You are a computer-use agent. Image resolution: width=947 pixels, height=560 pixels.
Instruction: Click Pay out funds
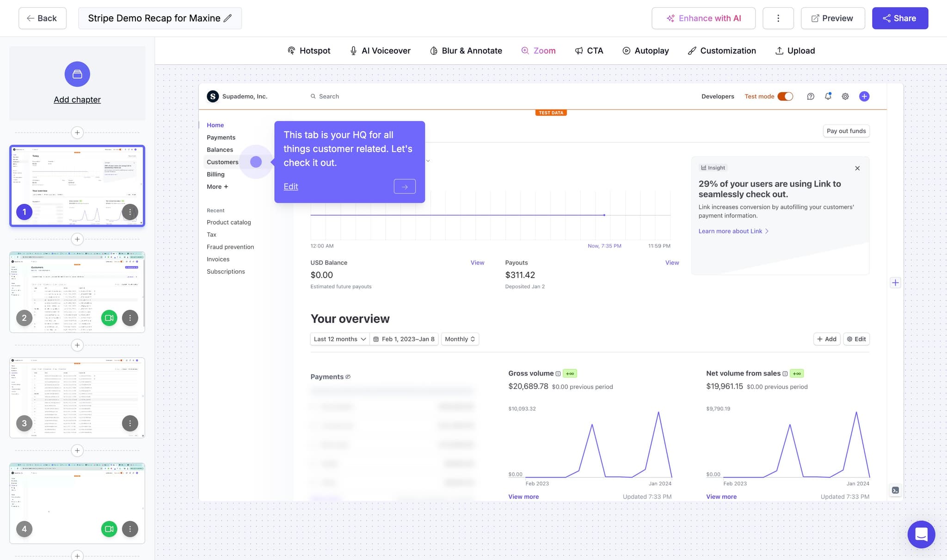click(846, 131)
